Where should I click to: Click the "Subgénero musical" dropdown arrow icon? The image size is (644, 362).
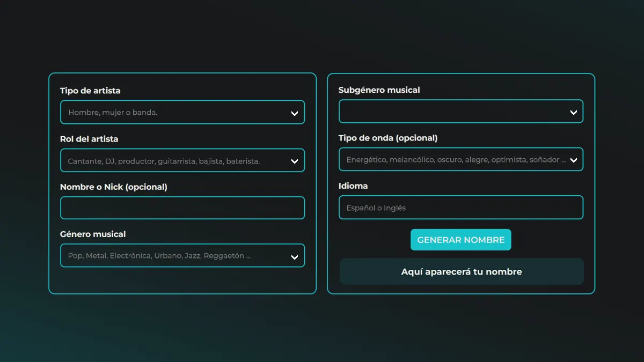pyautogui.click(x=573, y=111)
